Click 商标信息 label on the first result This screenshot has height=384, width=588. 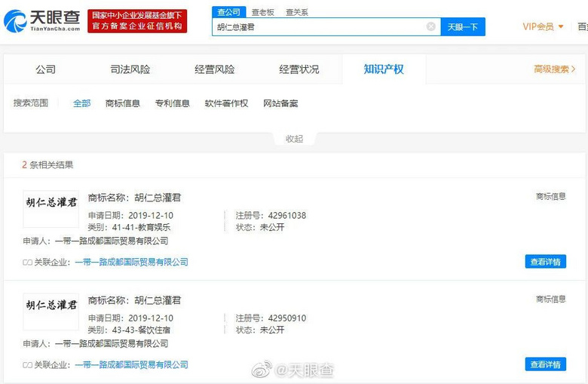click(551, 196)
